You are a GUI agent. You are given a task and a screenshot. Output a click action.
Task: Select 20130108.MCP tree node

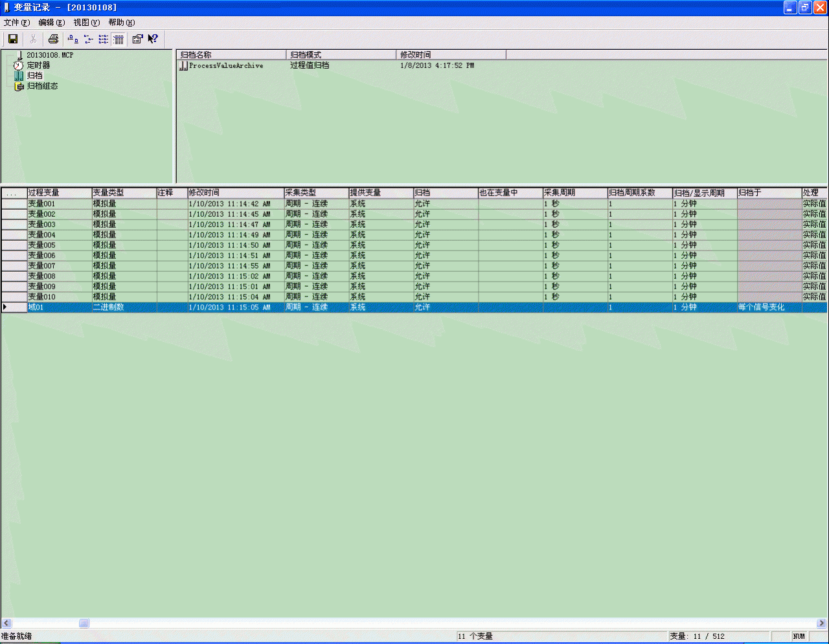(50, 55)
